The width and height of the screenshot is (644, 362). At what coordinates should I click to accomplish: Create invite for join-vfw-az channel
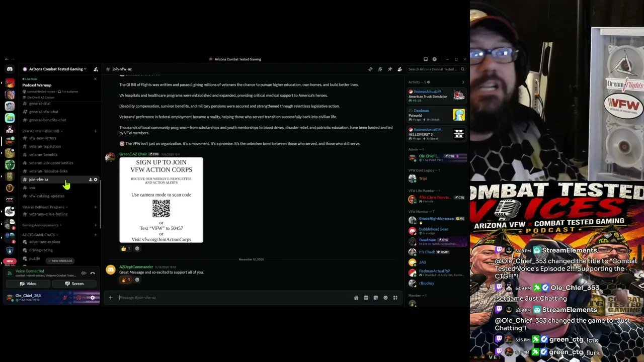(x=91, y=179)
